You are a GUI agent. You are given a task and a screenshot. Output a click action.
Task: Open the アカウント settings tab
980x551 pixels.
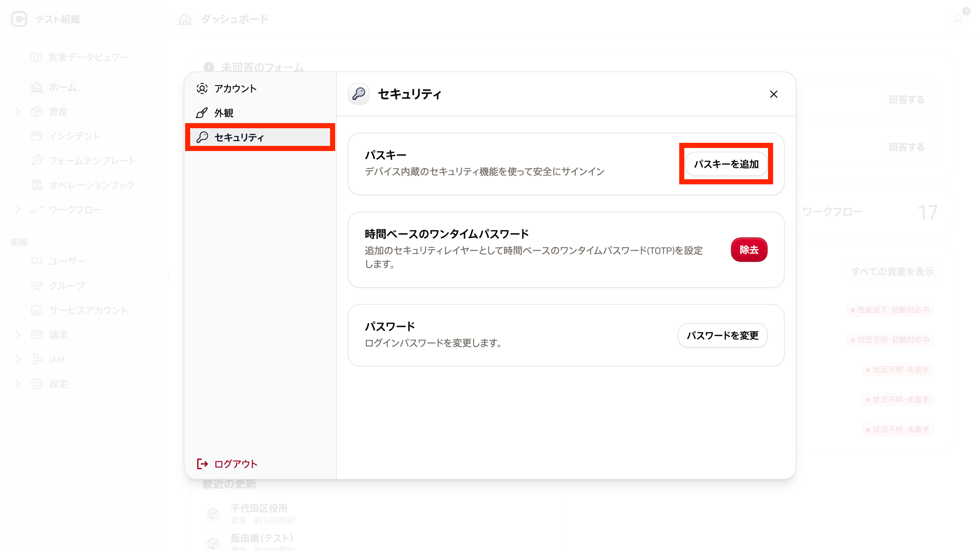click(x=260, y=88)
